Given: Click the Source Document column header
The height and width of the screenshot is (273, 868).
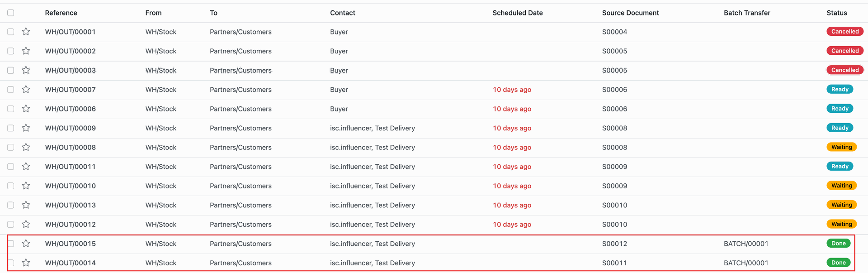Looking at the screenshot, I should coord(630,13).
